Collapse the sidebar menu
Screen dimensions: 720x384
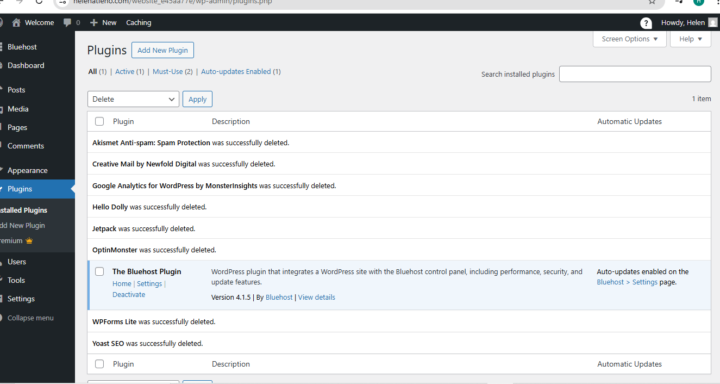click(x=30, y=318)
